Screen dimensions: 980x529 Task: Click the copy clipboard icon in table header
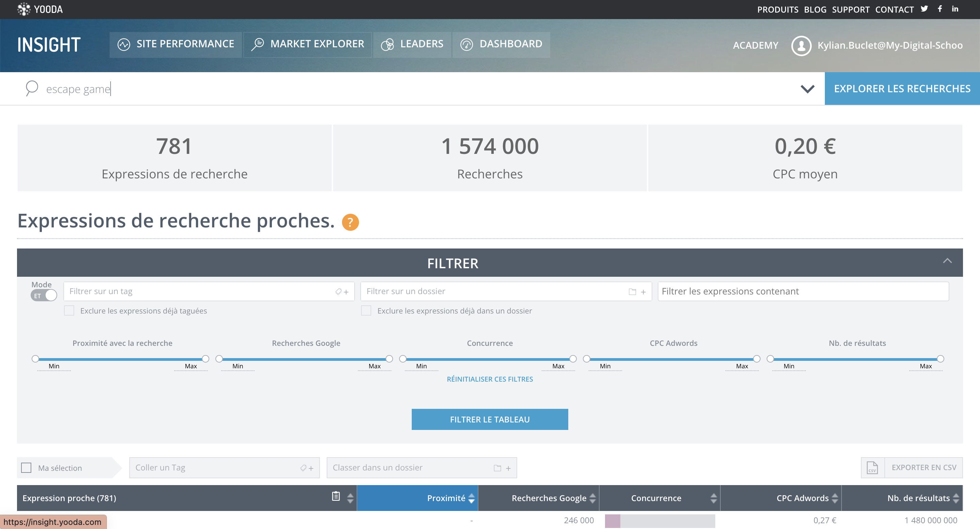[x=336, y=496]
